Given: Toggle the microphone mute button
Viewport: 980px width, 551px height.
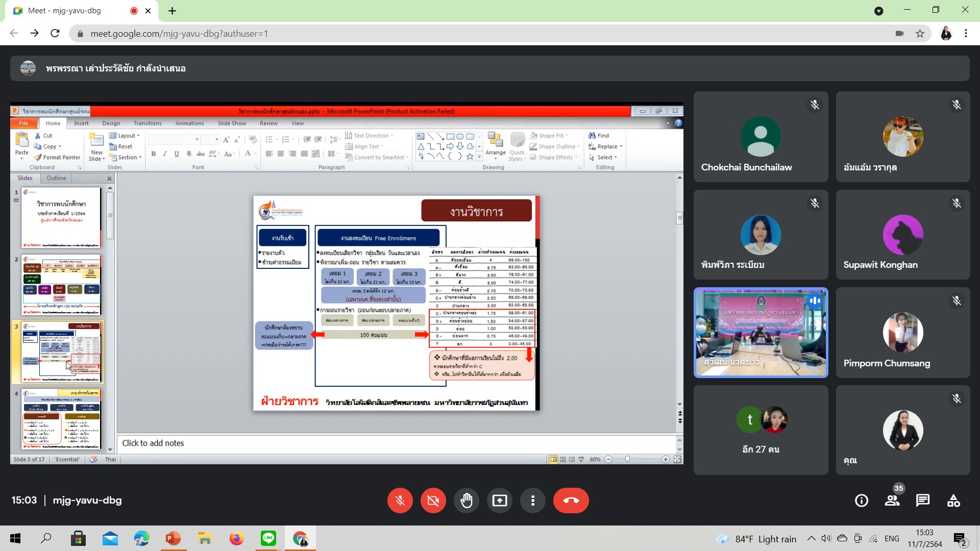Looking at the screenshot, I should tap(400, 500).
